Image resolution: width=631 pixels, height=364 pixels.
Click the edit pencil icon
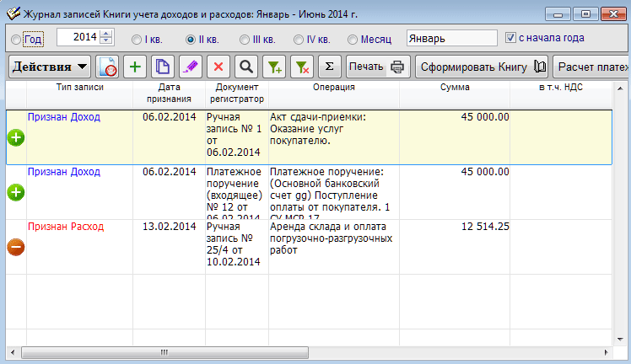pos(191,67)
